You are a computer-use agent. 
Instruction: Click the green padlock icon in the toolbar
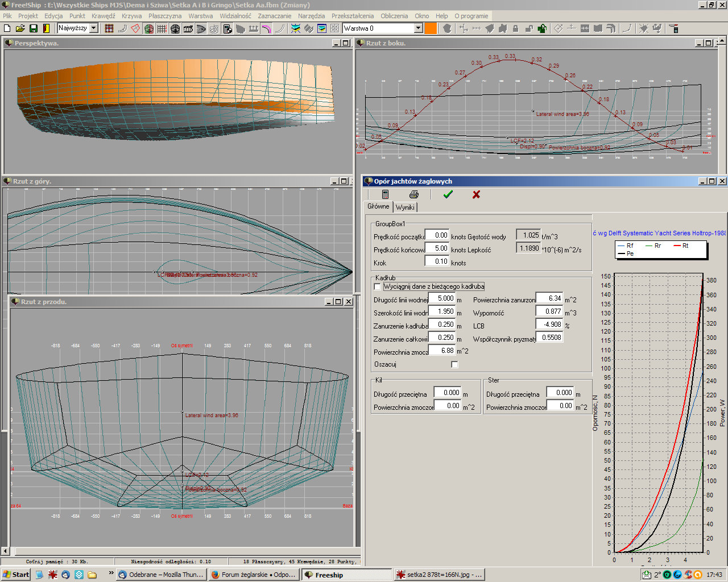coord(542,28)
